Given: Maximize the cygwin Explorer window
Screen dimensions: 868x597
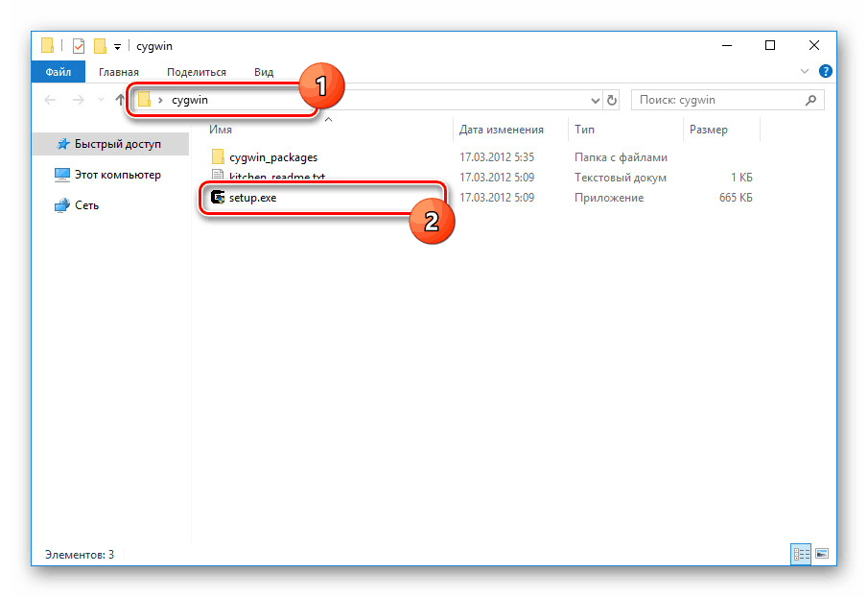Looking at the screenshot, I should pos(770,45).
